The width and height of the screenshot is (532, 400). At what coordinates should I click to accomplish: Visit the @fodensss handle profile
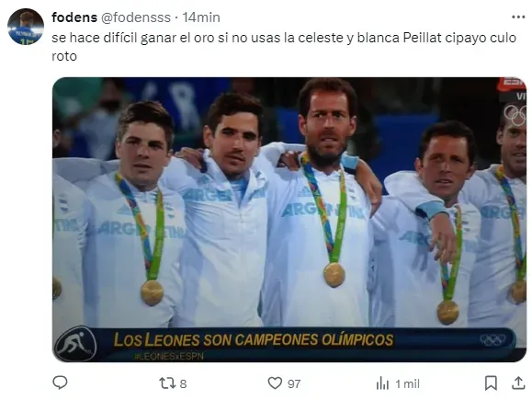pos(136,17)
